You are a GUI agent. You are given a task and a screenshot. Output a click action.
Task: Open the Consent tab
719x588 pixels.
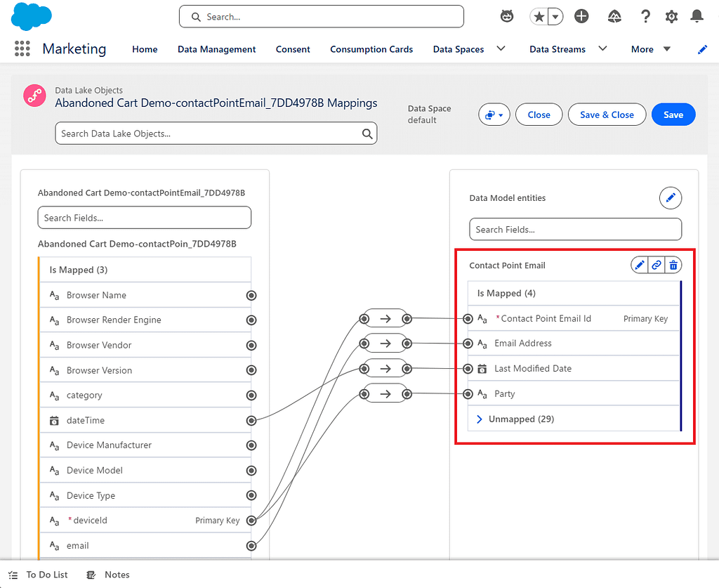pos(293,49)
